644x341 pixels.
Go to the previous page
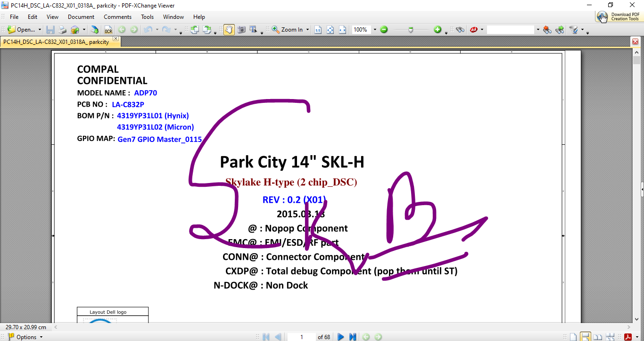pyautogui.click(x=278, y=337)
